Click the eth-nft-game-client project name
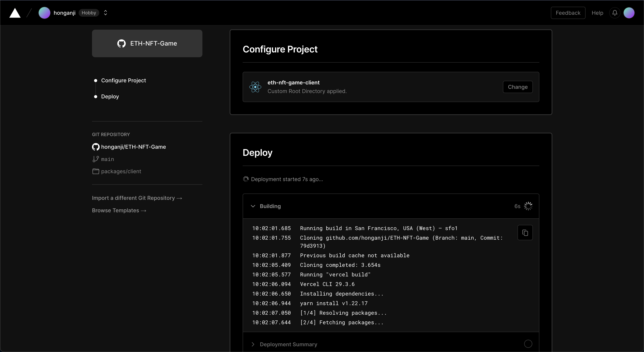The width and height of the screenshot is (644, 352). coord(293,83)
